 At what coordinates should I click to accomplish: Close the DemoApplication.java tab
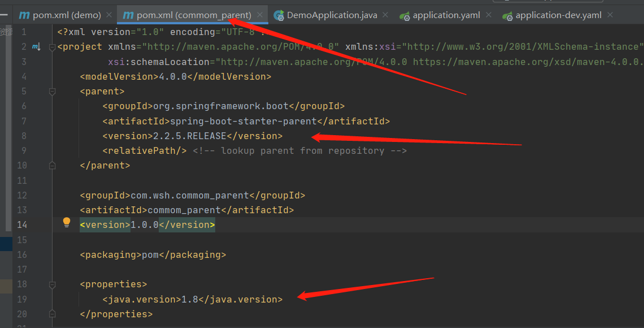[x=385, y=15]
